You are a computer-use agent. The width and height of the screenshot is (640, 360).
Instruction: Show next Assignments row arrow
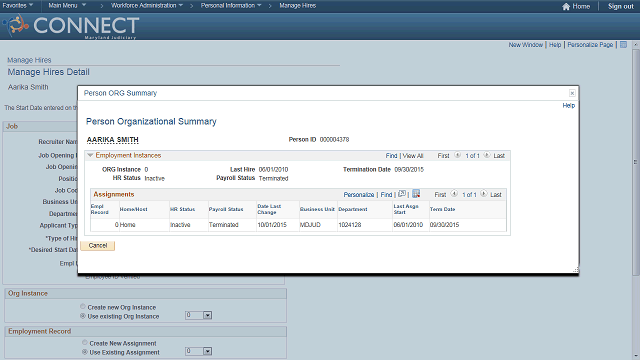pyautogui.click(x=483, y=194)
